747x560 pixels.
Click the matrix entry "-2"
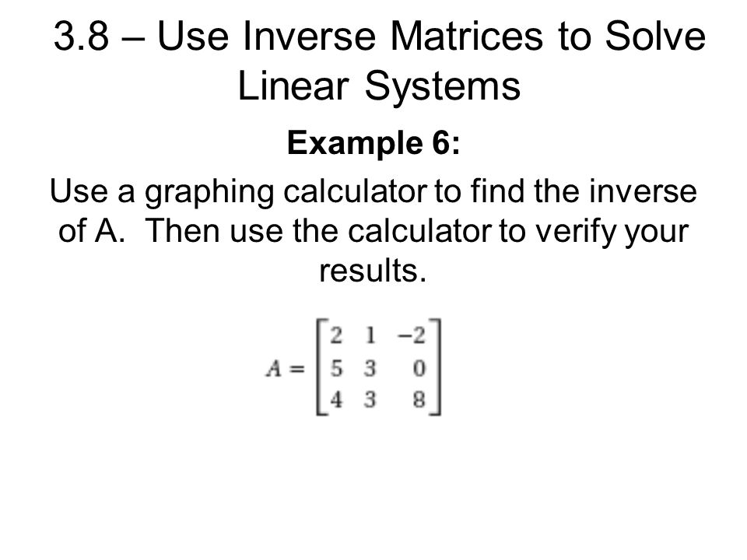tap(412, 336)
